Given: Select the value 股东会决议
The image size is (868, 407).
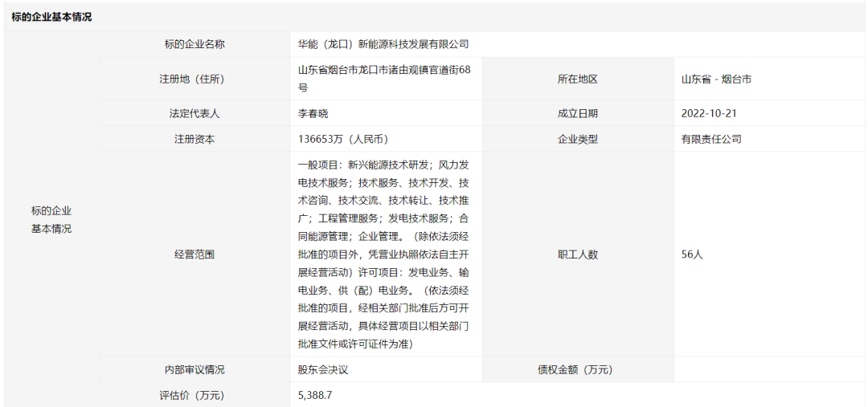Looking at the screenshot, I should (x=323, y=370).
